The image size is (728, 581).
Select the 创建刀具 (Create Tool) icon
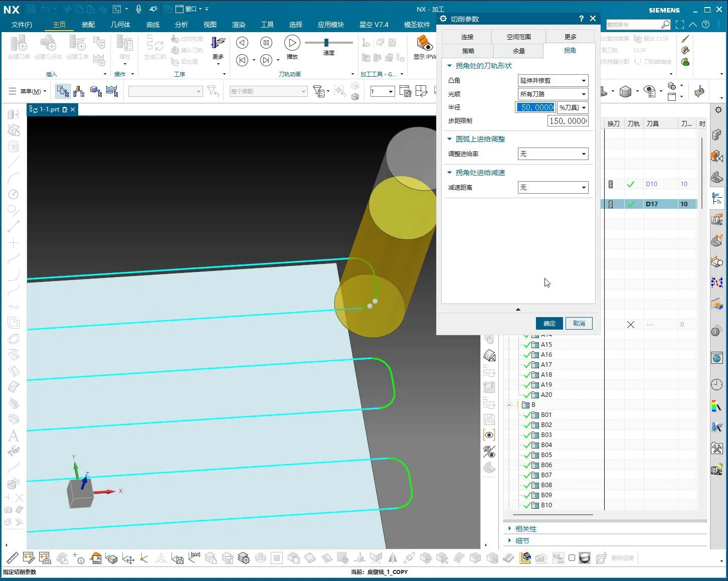click(x=19, y=45)
